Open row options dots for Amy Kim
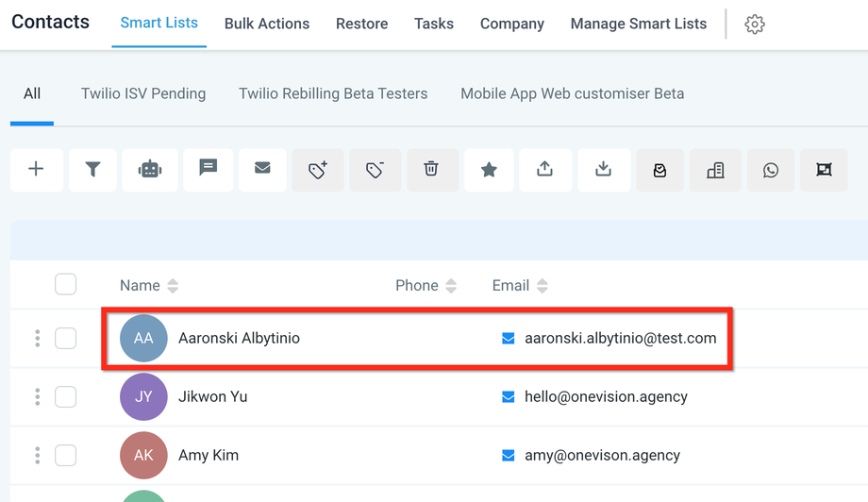 pyautogui.click(x=38, y=455)
